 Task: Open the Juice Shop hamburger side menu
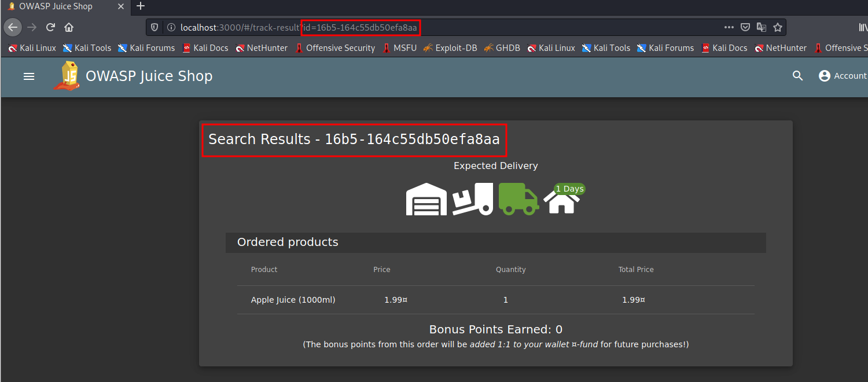(29, 76)
